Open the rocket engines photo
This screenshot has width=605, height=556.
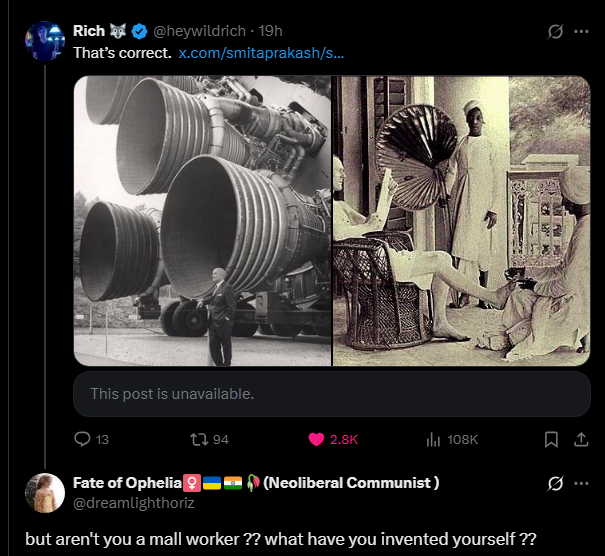coord(202,221)
